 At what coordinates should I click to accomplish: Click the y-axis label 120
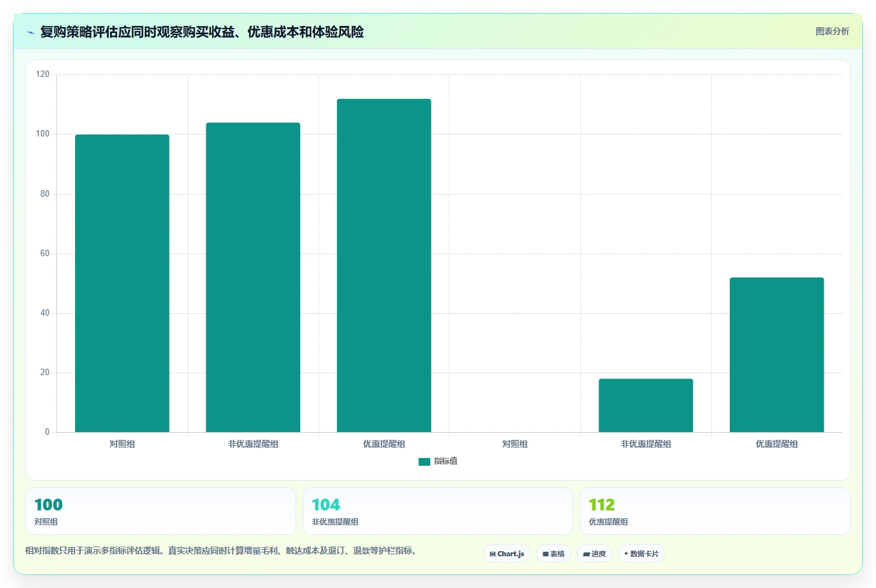point(43,74)
